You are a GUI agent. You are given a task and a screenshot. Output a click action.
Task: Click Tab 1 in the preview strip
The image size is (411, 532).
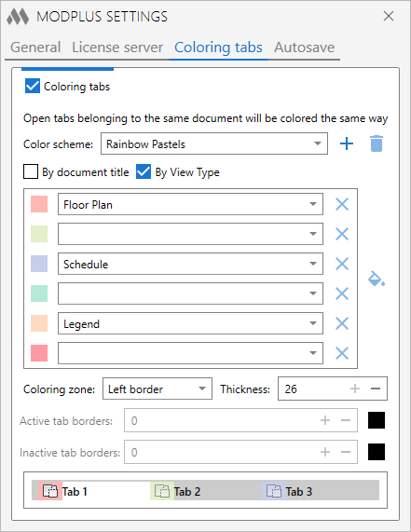64,491
